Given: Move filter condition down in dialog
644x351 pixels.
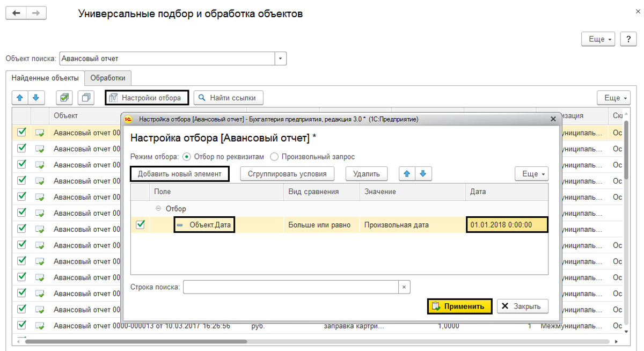Looking at the screenshot, I should (423, 174).
